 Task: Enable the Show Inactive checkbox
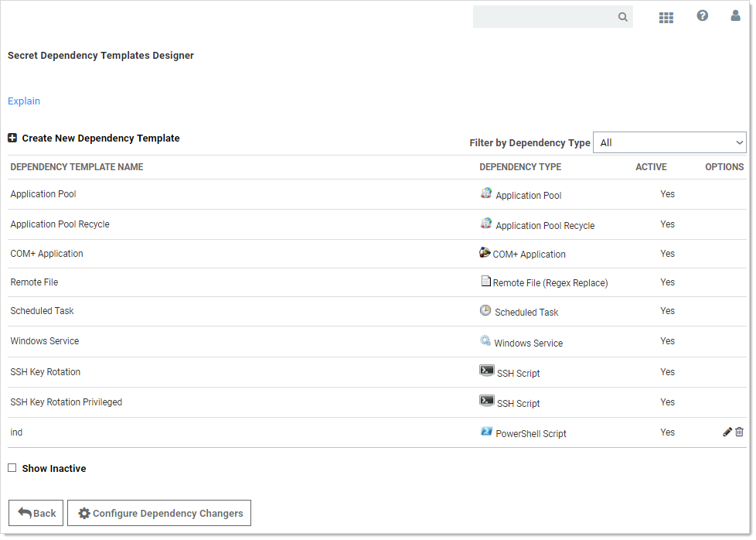click(x=12, y=468)
